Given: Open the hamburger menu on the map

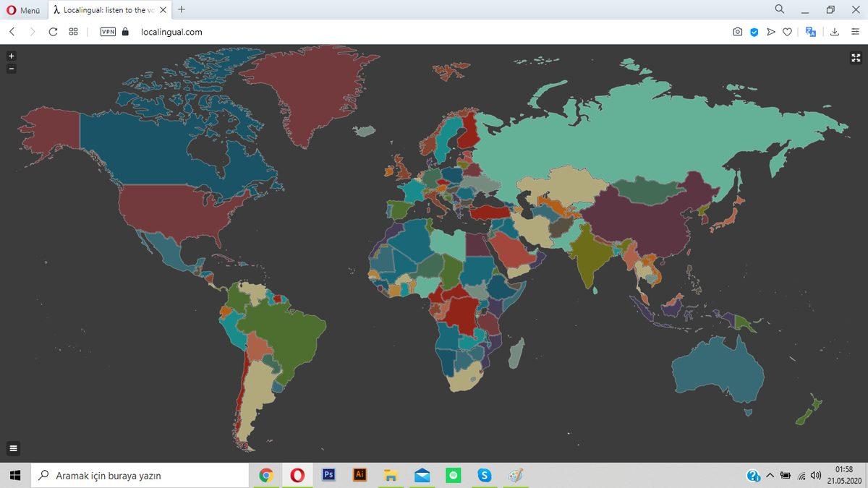Looking at the screenshot, I should point(13,448).
